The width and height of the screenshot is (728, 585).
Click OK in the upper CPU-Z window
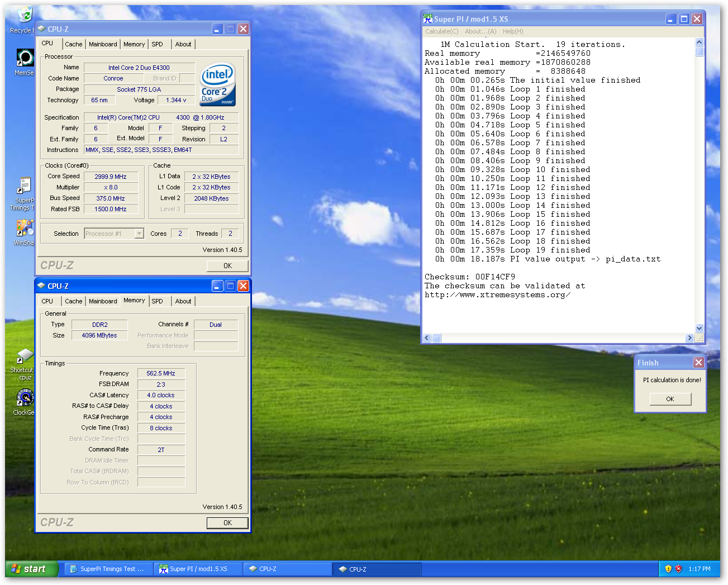[227, 266]
